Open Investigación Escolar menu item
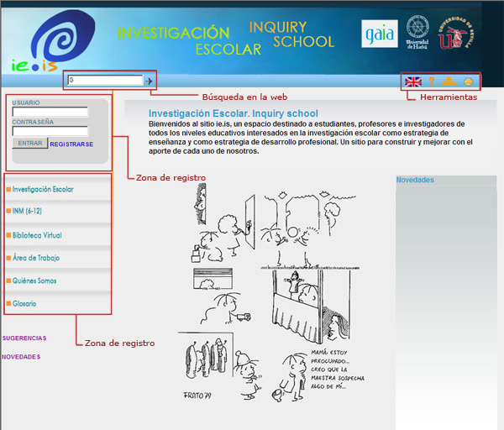 click(43, 189)
